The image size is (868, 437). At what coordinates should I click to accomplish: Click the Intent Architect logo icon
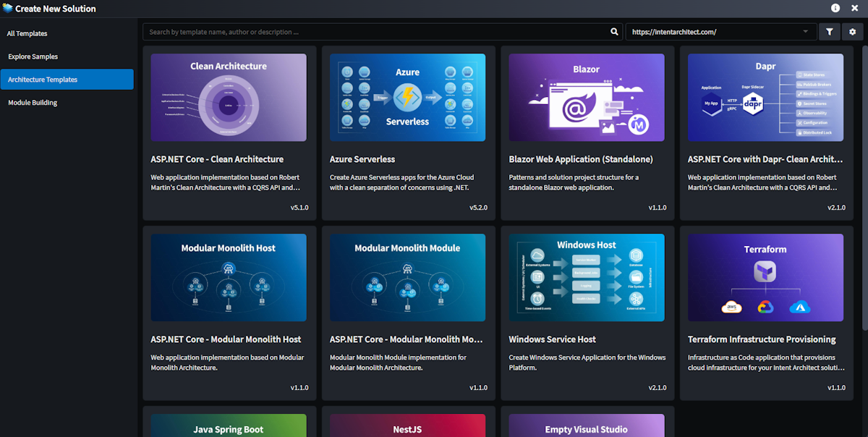tap(7, 9)
